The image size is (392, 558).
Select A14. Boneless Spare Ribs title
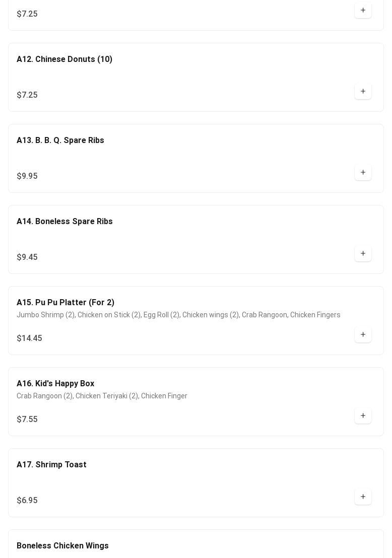(64, 222)
